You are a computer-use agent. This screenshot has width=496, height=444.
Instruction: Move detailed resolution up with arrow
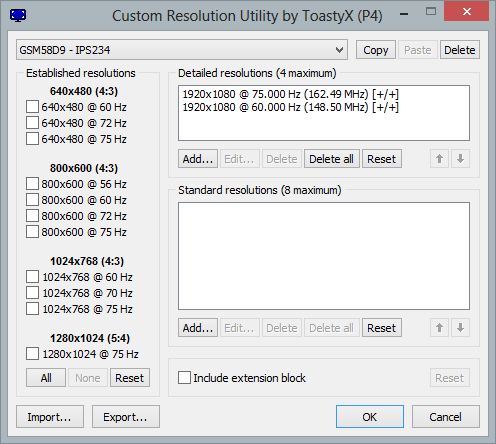click(x=439, y=159)
